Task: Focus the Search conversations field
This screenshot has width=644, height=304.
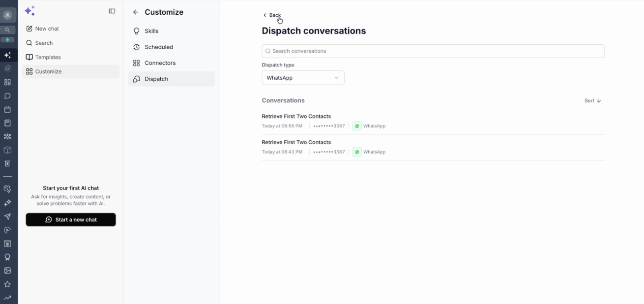Action: [433, 51]
